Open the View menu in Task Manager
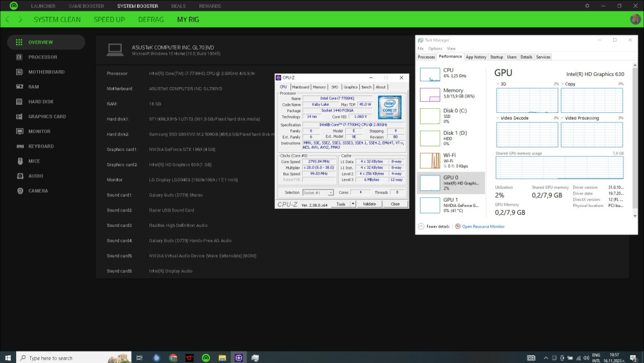The image size is (644, 363). click(451, 48)
